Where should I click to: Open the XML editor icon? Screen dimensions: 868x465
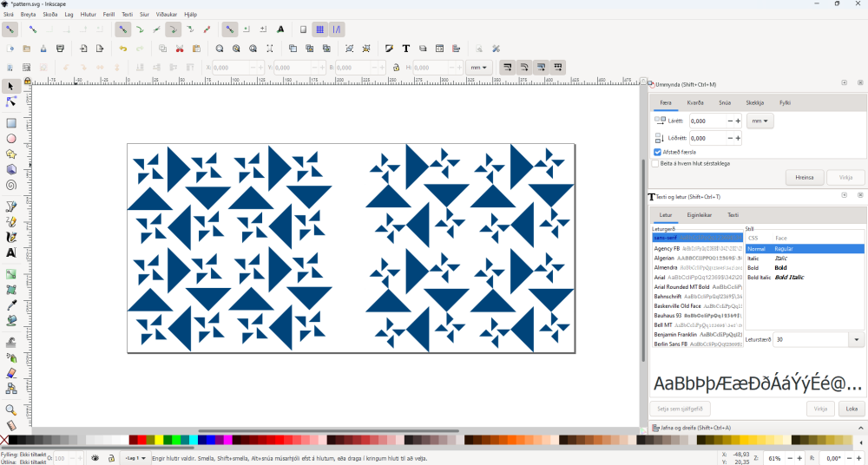[439, 49]
